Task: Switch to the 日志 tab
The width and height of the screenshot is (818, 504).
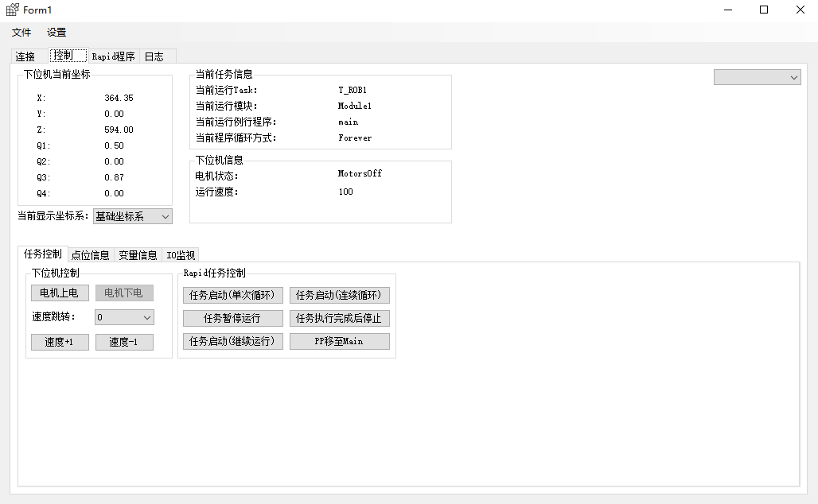Action: coord(156,56)
